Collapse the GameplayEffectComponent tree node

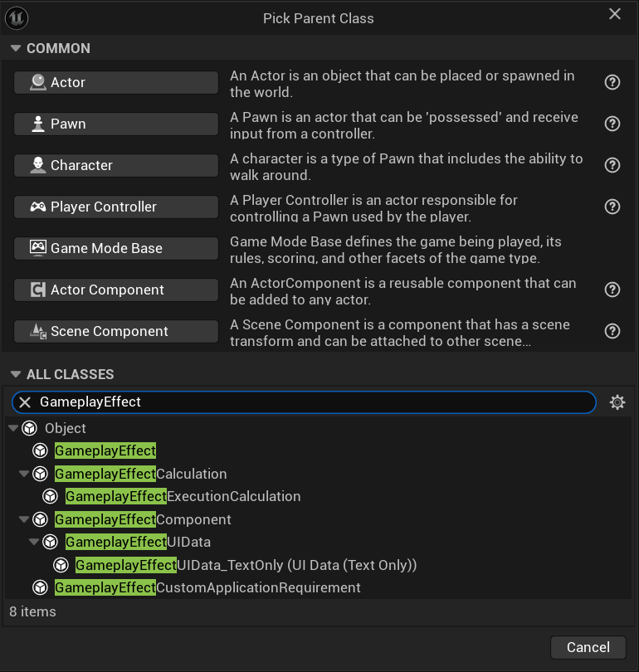pyautogui.click(x=24, y=519)
